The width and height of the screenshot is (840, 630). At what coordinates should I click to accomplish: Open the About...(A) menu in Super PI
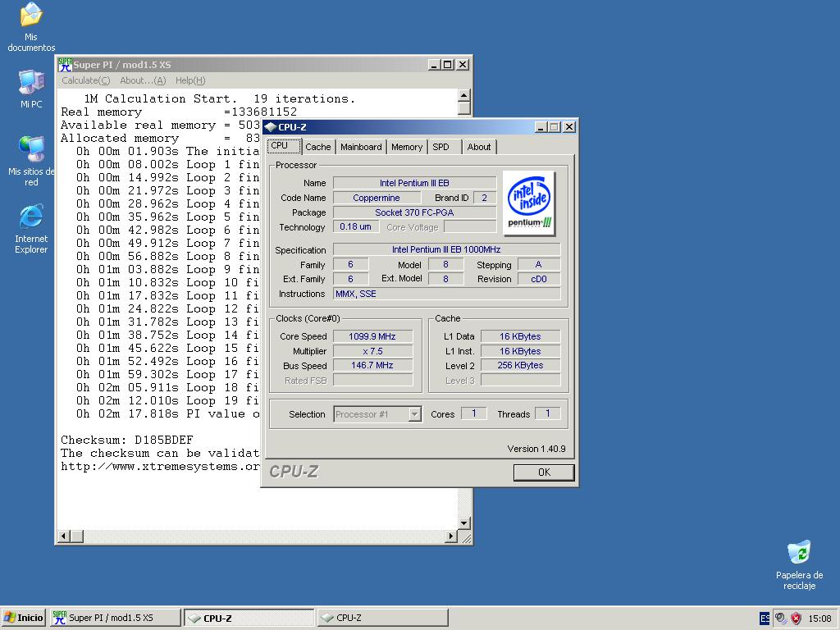[143, 80]
